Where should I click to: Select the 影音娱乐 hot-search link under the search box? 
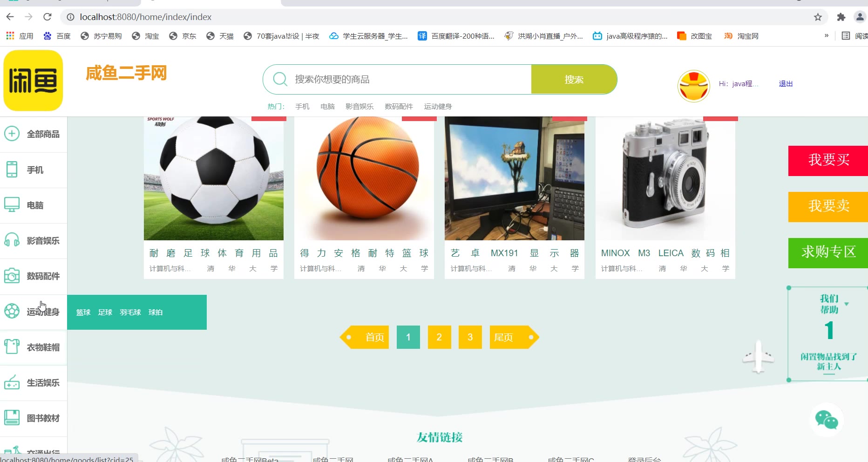(359, 107)
